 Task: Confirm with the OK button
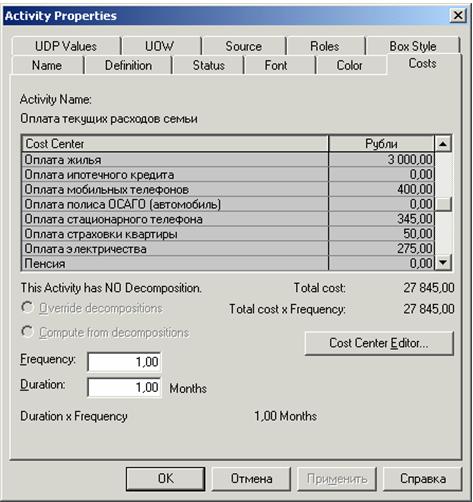(165, 479)
